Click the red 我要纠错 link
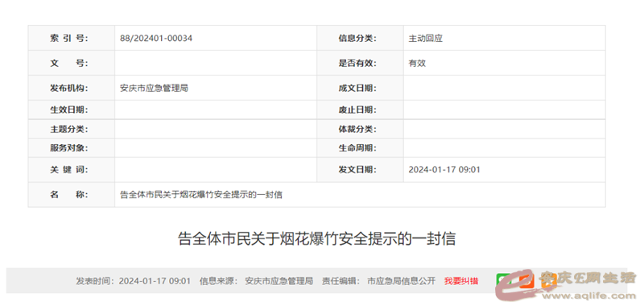Image resolution: width=644 pixels, height=306 pixels. [460, 281]
